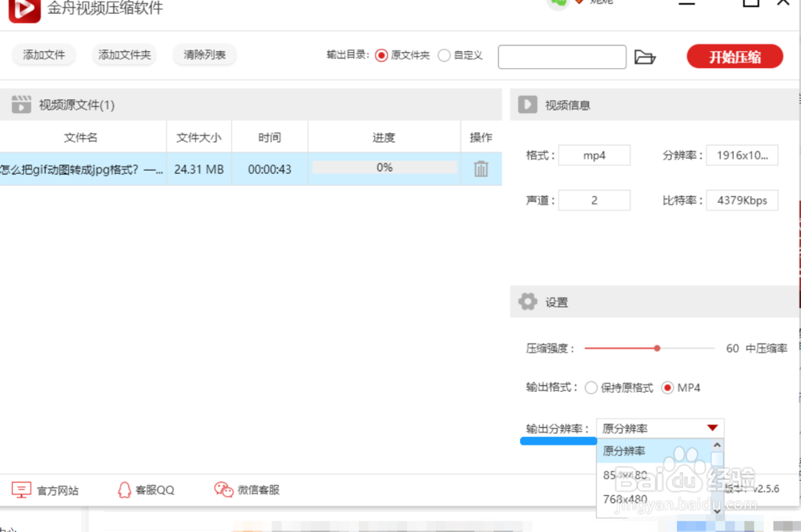801x532 pixels.
Task: Click the folder browse icon beside output path
Action: pyautogui.click(x=646, y=56)
